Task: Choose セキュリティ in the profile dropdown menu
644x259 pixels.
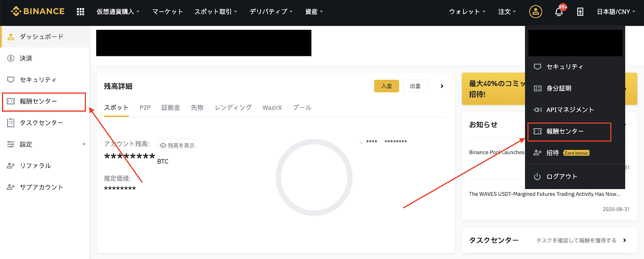Action: point(575,67)
